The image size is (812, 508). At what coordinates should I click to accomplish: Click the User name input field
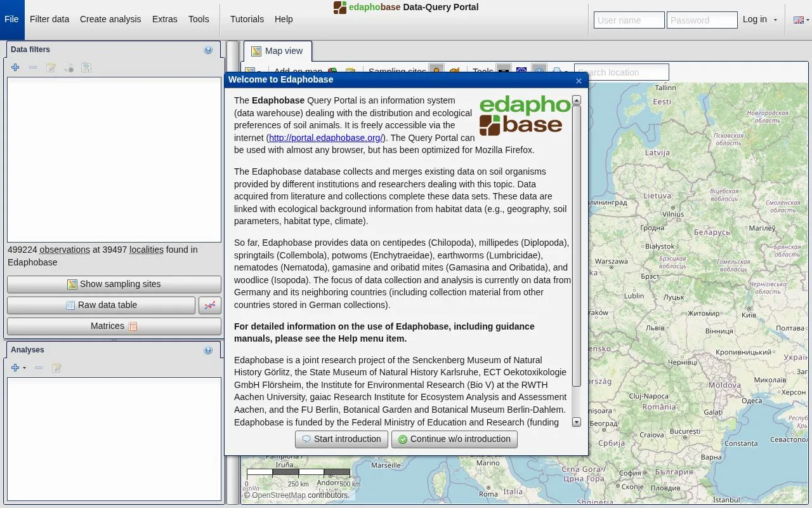coord(629,20)
